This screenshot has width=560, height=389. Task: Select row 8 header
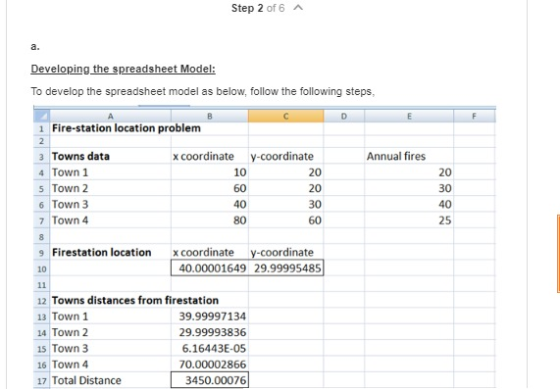point(41,236)
